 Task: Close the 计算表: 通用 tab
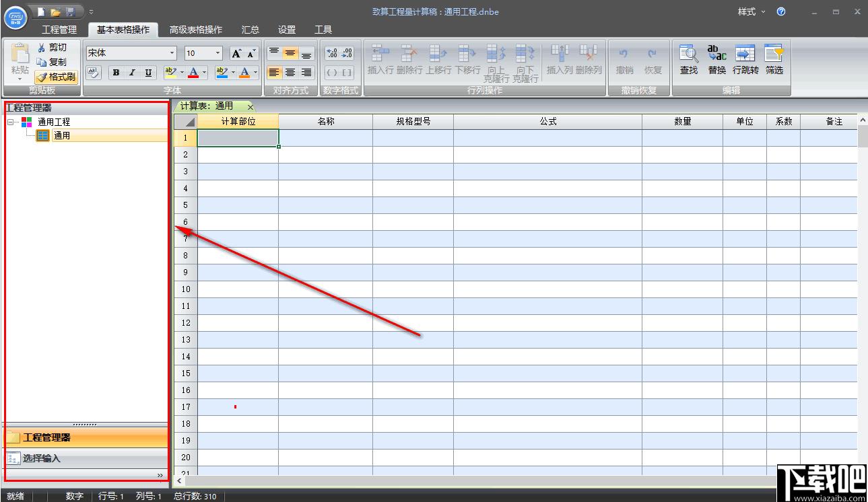251,107
